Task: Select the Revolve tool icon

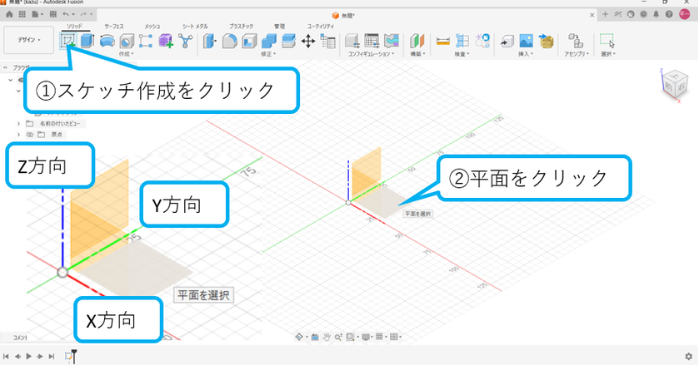Action: point(107,41)
